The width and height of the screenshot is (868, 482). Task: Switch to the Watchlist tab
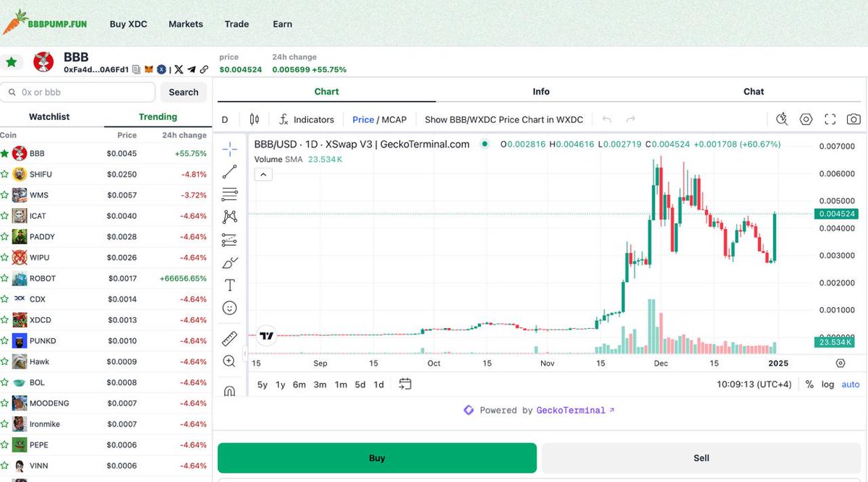click(x=49, y=116)
